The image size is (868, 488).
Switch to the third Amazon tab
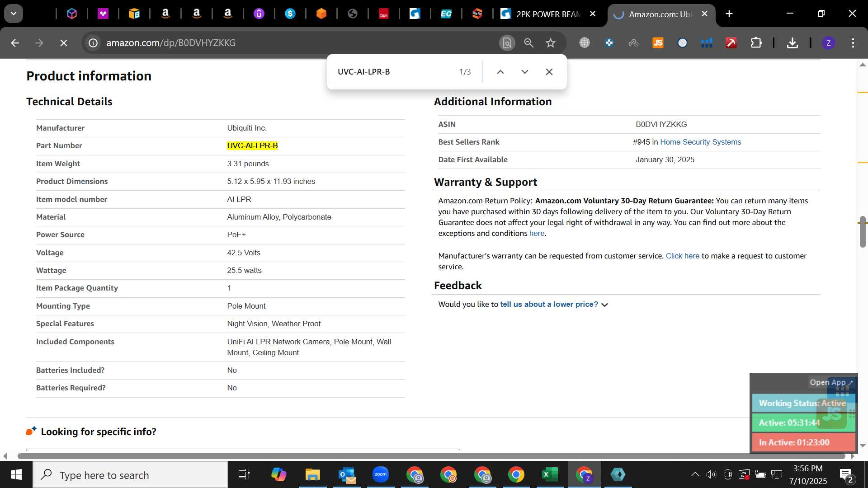pos(227,14)
